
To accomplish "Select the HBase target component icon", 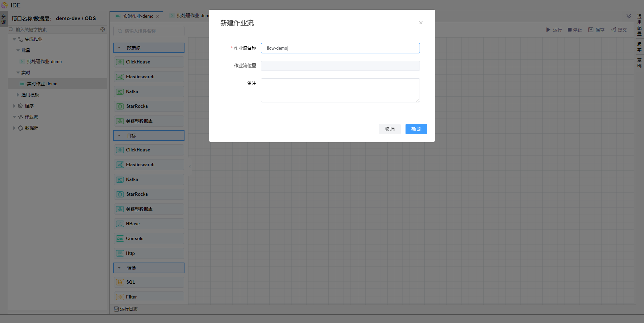I will [120, 224].
